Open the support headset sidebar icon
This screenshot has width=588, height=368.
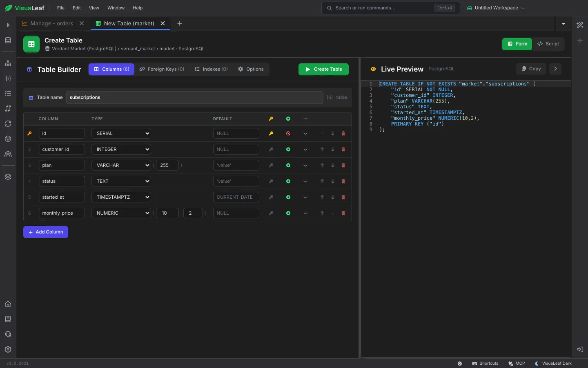pos(8,334)
